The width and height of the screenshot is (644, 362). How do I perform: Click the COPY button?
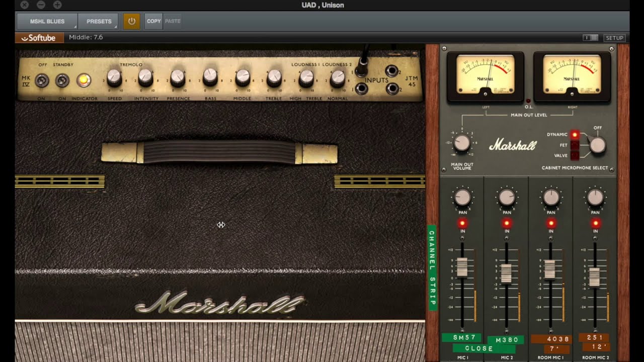coord(153,21)
